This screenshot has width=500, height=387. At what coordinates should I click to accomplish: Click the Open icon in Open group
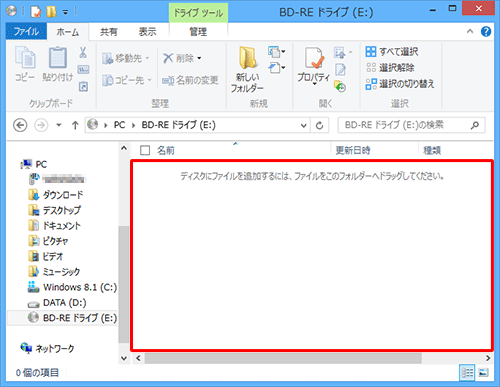[343, 52]
